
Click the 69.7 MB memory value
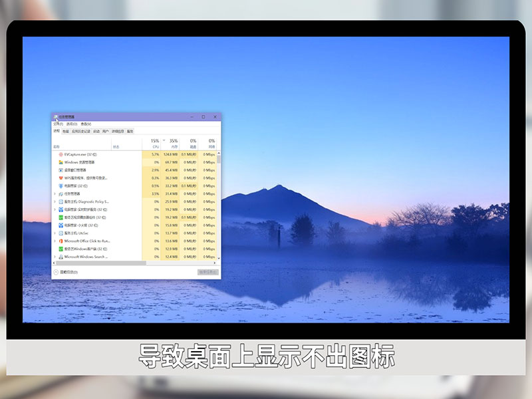pos(172,162)
